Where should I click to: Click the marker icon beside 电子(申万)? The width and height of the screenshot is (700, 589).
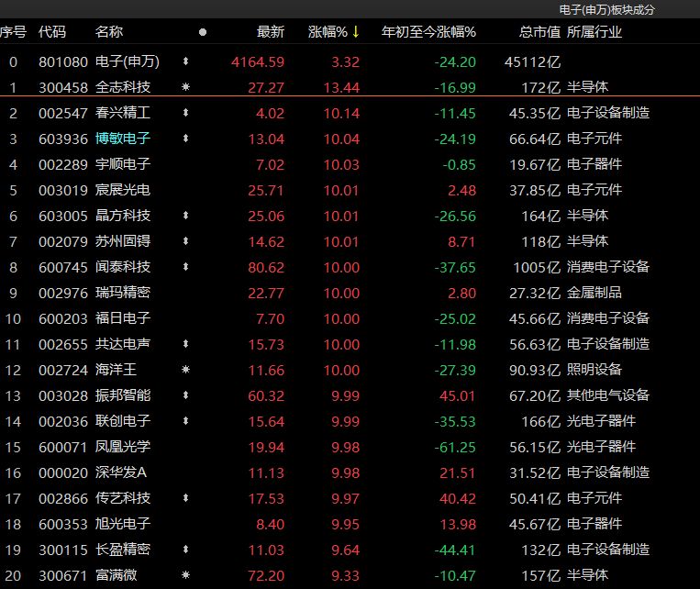point(186,62)
